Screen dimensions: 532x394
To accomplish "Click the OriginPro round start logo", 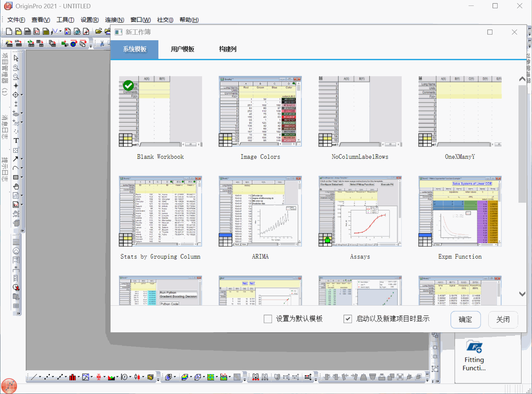I will pos(9,385).
